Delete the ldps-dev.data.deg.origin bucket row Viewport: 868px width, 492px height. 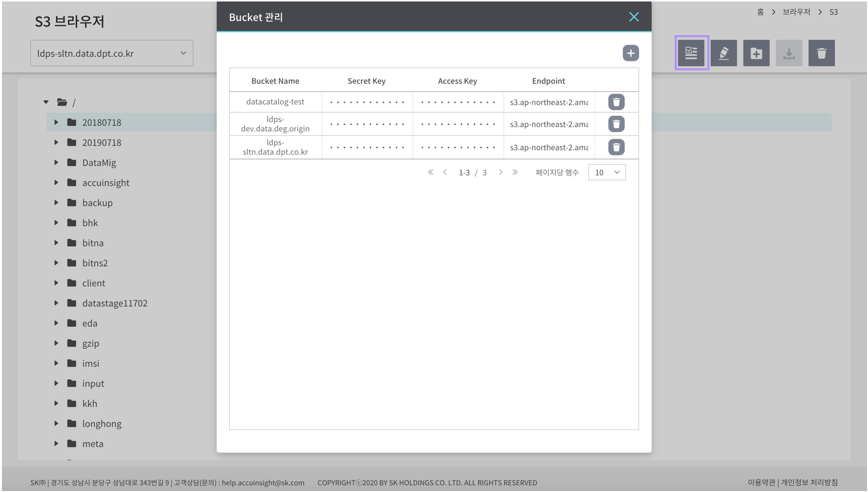pyautogui.click(x=616, y=124)
